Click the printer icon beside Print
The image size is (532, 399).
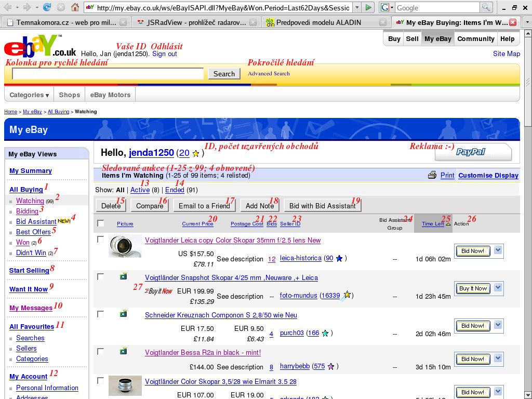[x=432, y=176]
